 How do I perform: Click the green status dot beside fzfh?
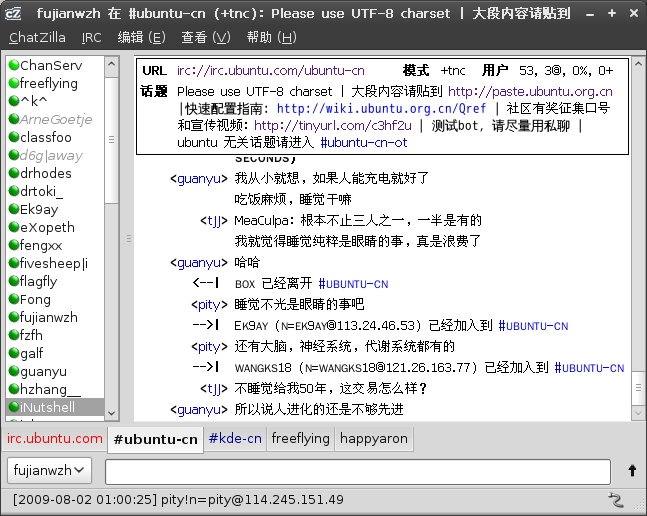coord(14,335)
